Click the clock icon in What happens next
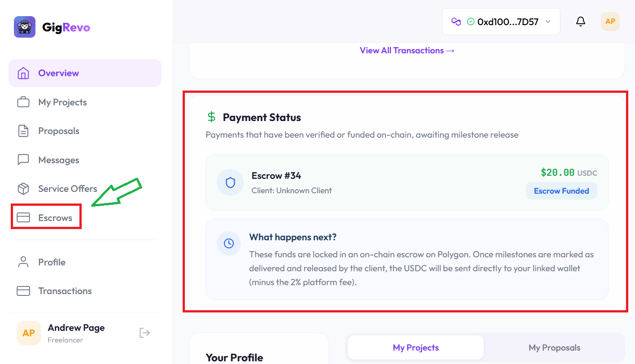 (229, 243)
